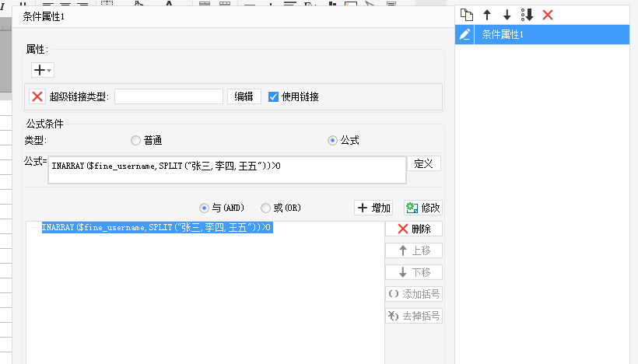Choose the 或(OR) radio option
The width and height of the screenshot is (638, 364).
[x=265, y=208]
